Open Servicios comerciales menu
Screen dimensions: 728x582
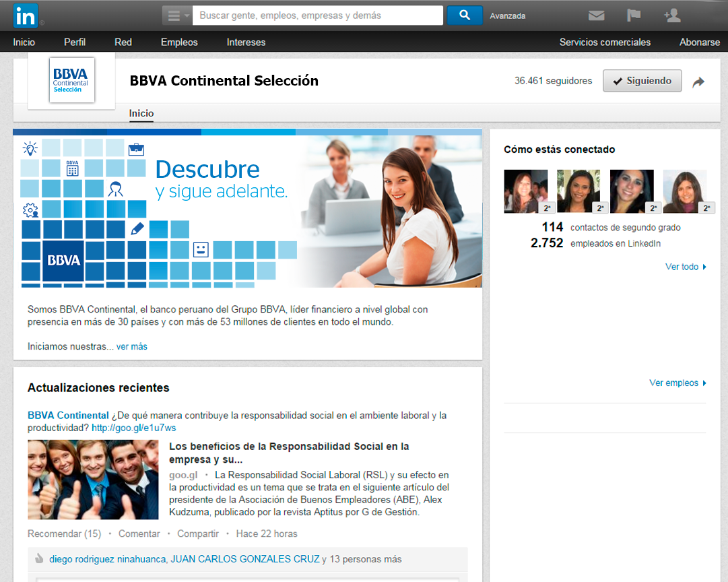(605, 42)
